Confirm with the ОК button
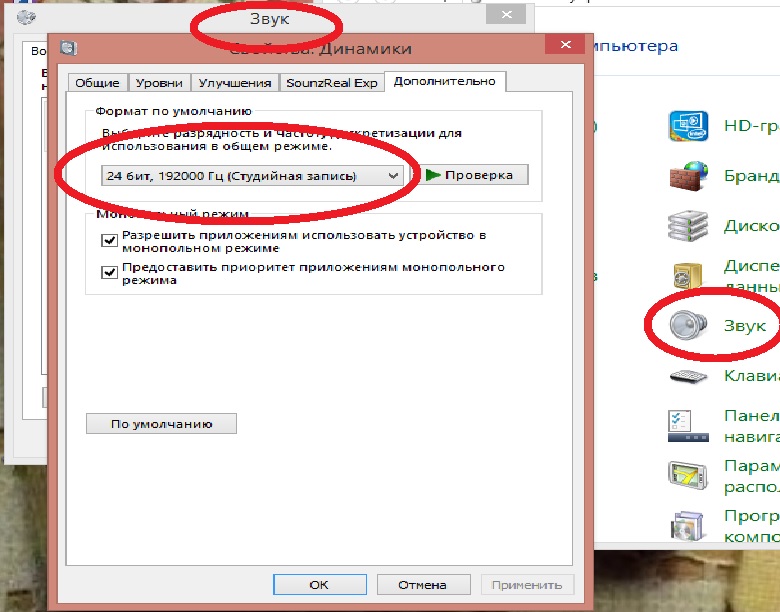 pos(319,585)
